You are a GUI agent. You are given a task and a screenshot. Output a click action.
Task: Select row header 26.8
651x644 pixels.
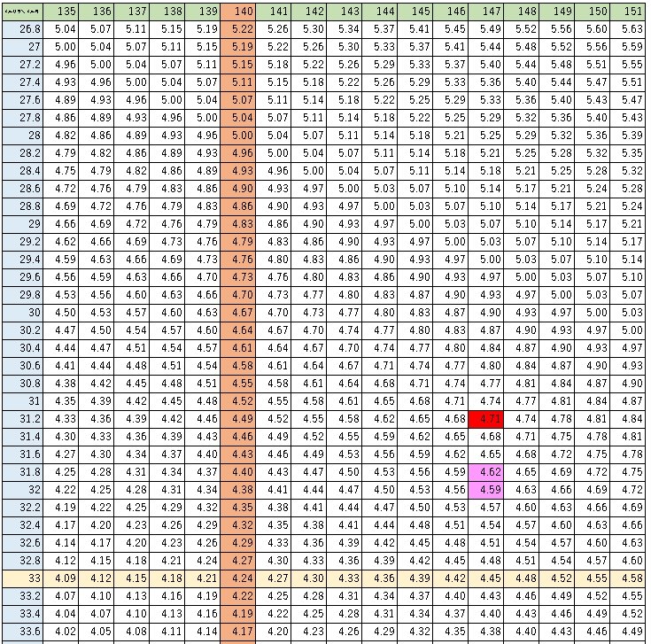22,29
